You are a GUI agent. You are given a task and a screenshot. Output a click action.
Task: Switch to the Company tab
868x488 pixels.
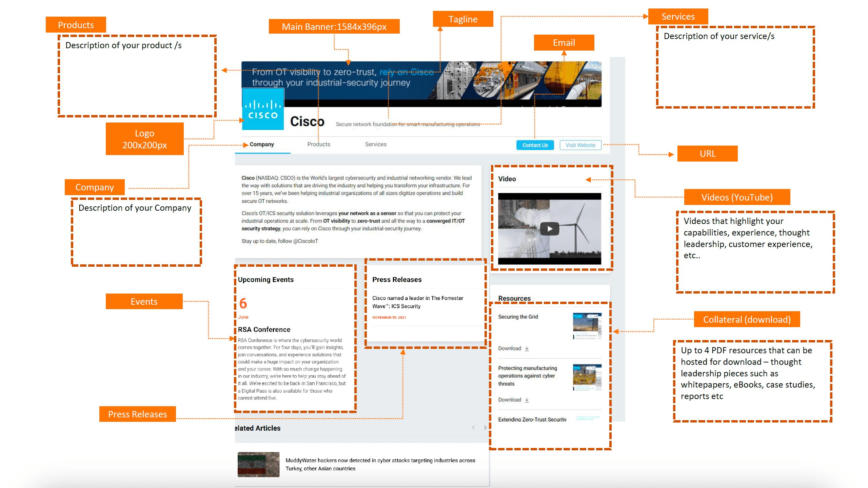coord(261,144)
